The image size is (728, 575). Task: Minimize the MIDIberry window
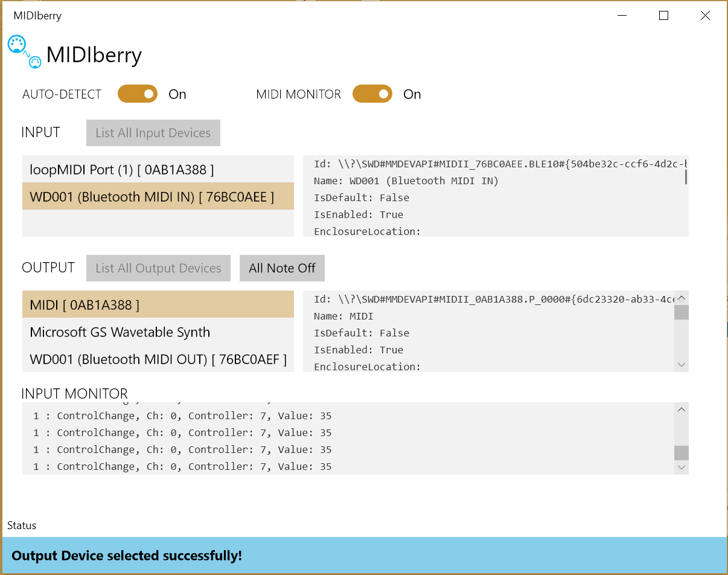622,16
